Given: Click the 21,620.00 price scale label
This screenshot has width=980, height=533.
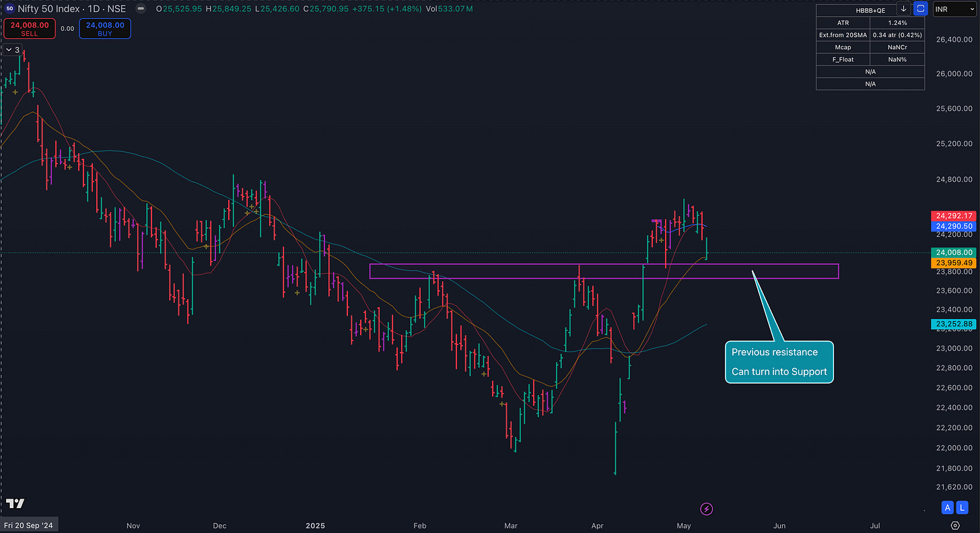Looking at the screenshot, I should pos(954,486).
